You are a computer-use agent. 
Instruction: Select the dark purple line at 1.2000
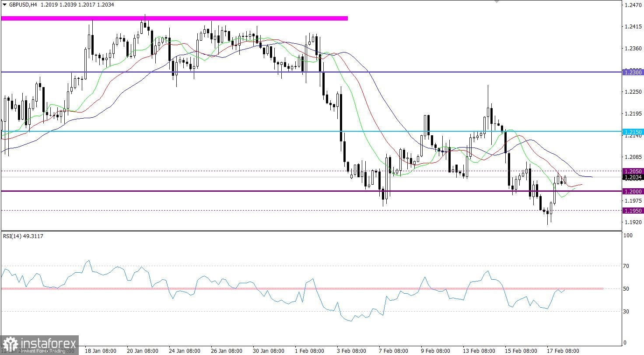click(x=311, y=191)
